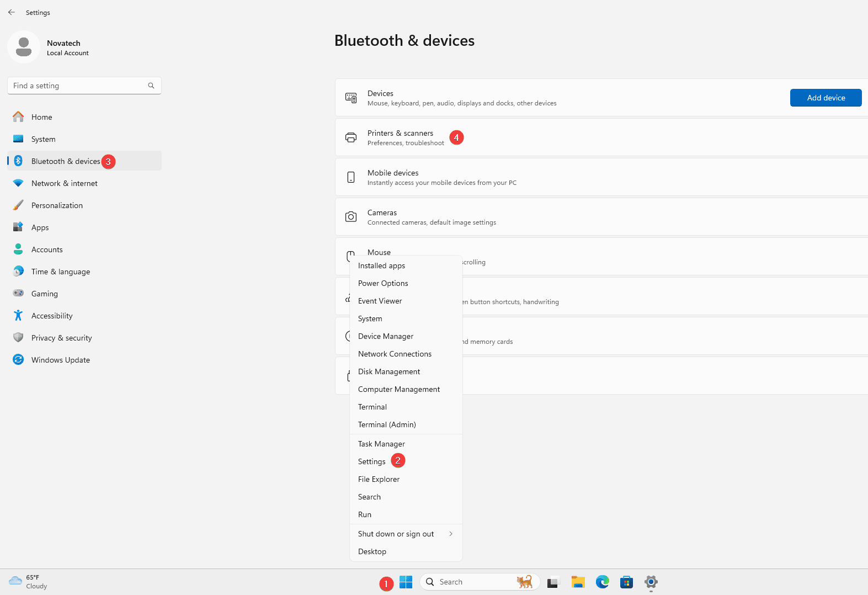Click the back arrow in Settings
Image resolution: width=868 pixels, height=595 pixels.
tap(12, 12)
